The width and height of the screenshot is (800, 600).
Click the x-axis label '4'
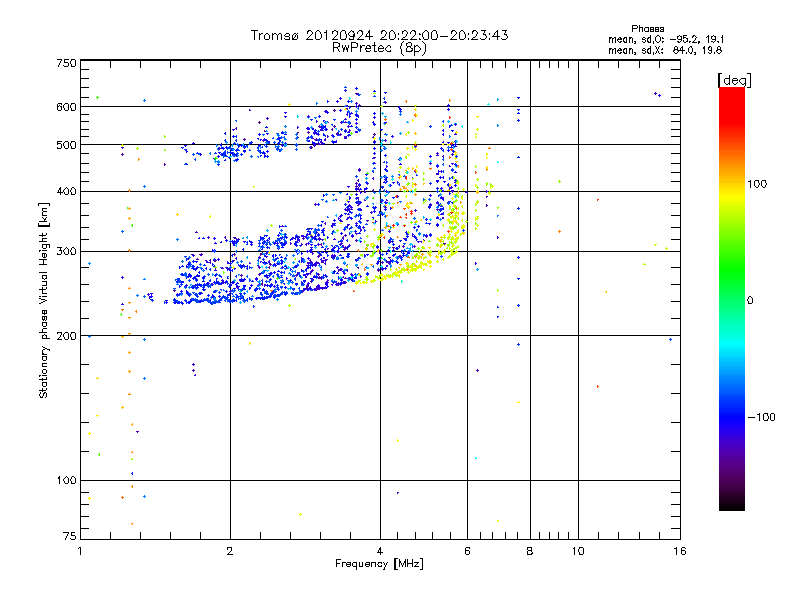click(380, 551)
